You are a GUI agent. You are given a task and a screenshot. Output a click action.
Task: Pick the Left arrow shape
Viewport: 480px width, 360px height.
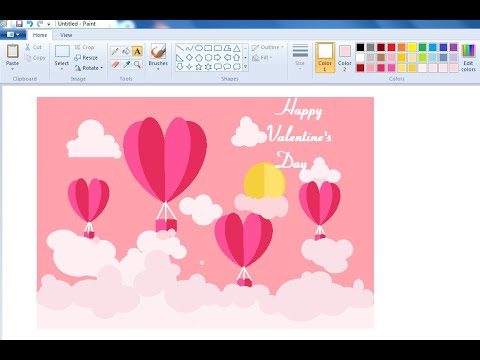227,57
